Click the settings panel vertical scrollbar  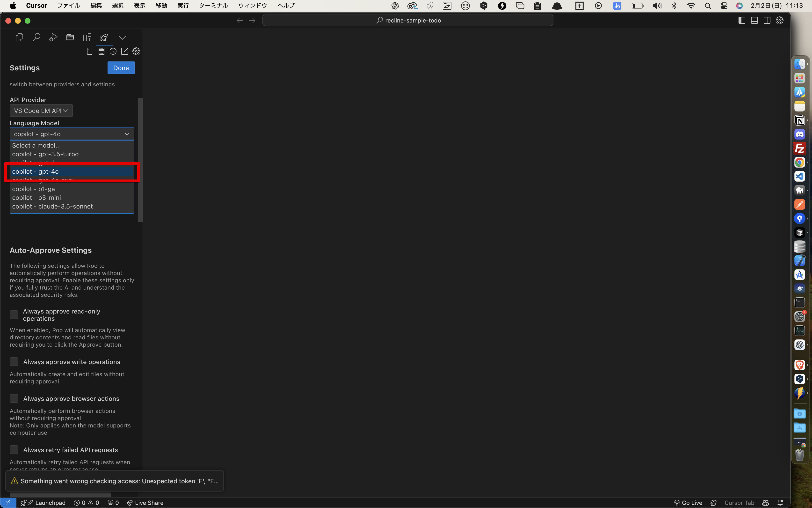click(x=141, y=160)
